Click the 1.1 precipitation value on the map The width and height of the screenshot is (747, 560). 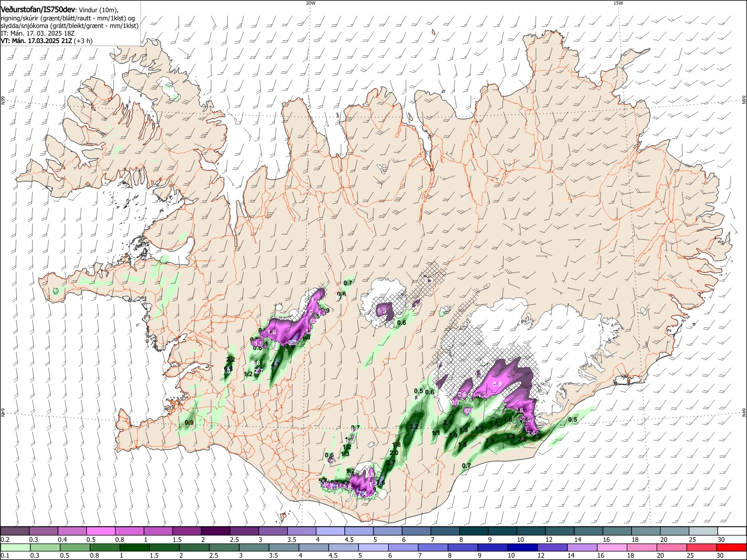[x=435, y=433]
